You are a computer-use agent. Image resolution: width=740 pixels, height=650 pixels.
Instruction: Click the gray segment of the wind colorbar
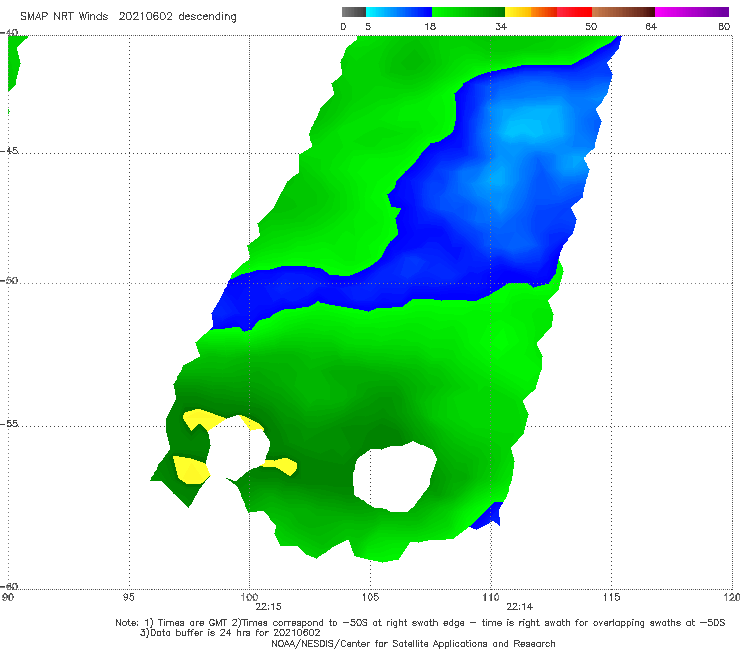(353, 12)
